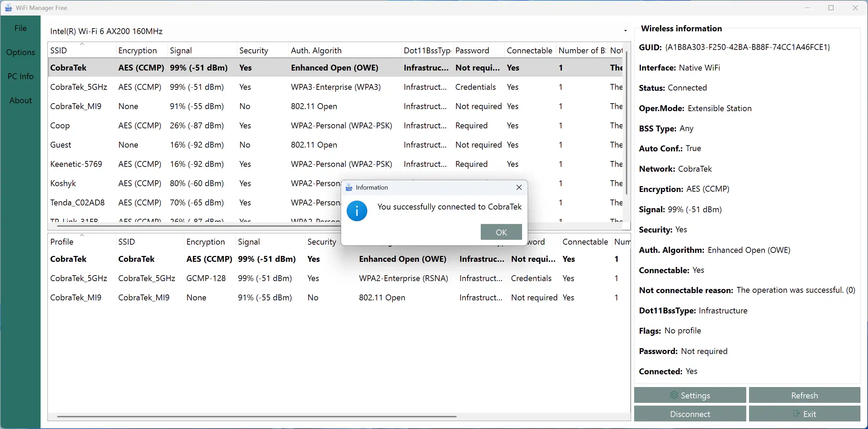
Task: Click the Disconnect button
Action: (690, 414)
